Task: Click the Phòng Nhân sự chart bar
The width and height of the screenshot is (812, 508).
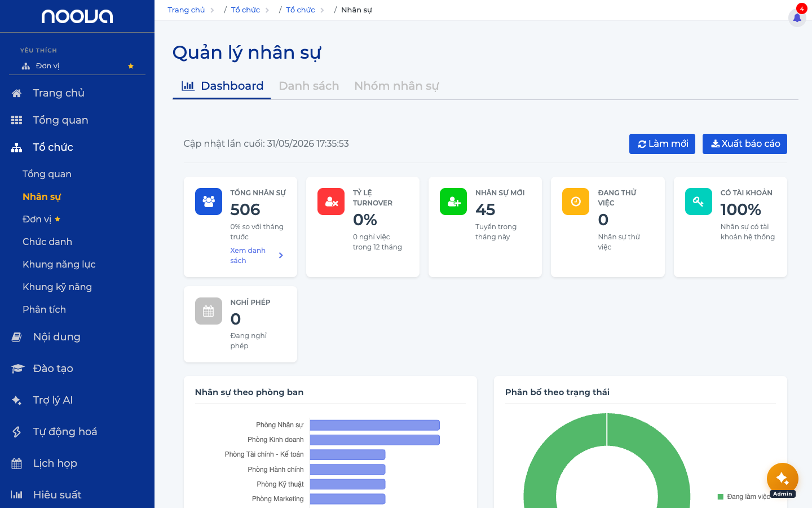Action: [x=374, y=425]
